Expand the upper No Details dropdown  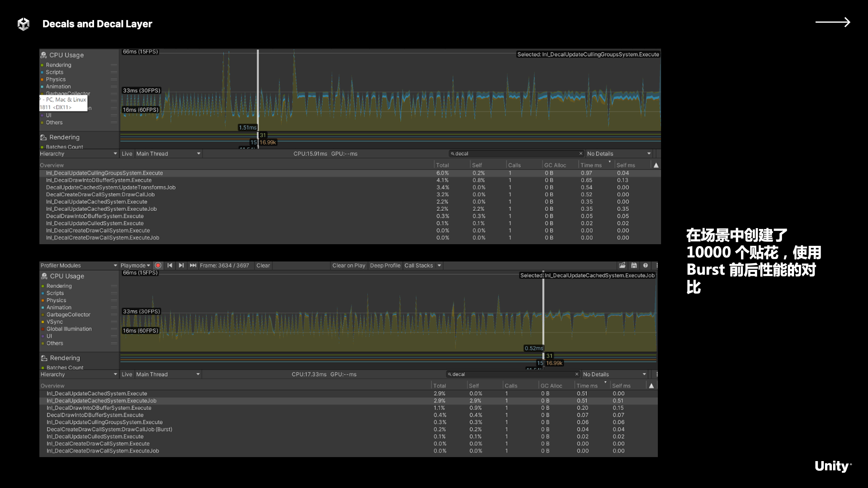click(x=618, y=154)
